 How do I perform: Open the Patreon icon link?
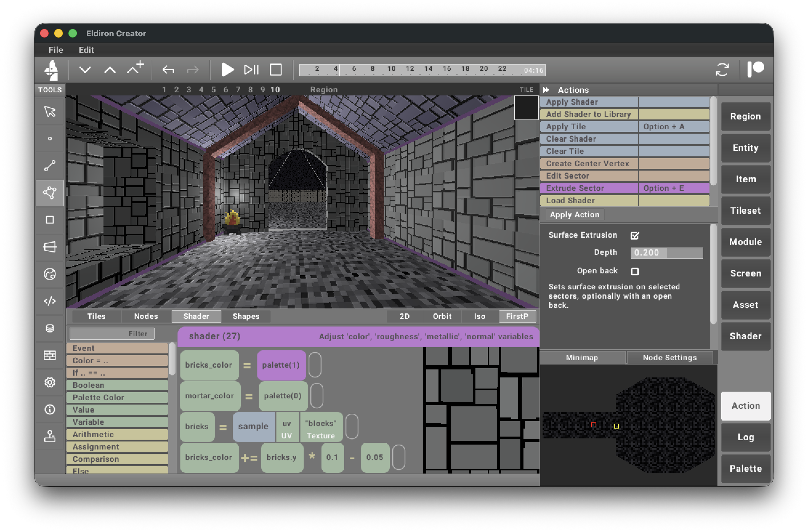pos(755,69)
